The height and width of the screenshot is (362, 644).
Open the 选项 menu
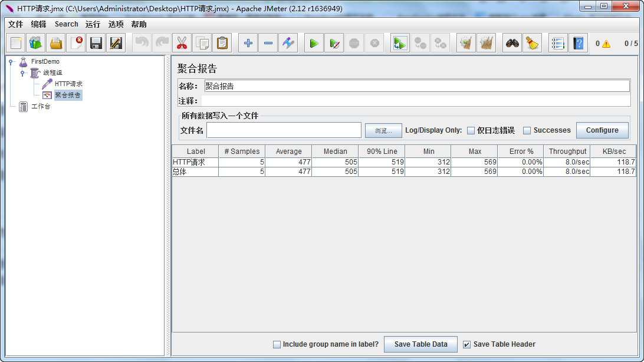click(x=116, y=24)
